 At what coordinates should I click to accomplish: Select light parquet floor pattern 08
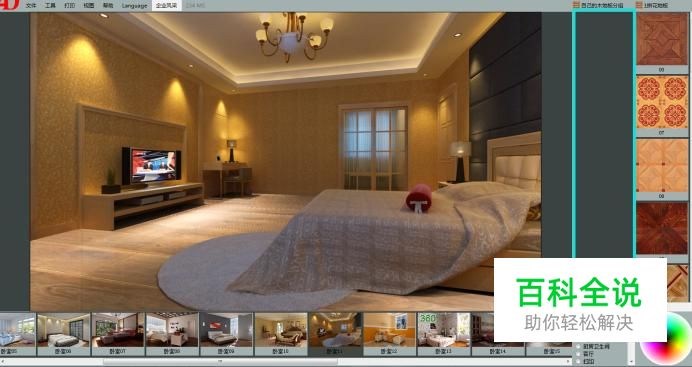click(x=662, y=169)
